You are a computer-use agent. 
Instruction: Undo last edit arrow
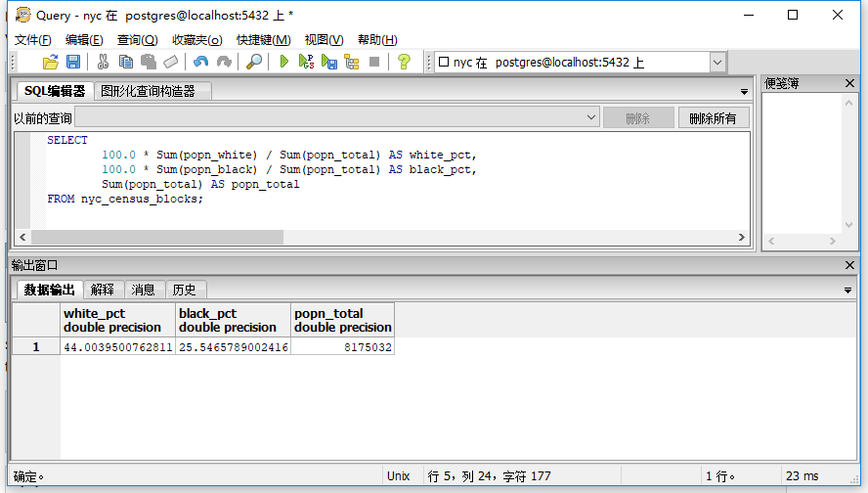tap(201, 62)
